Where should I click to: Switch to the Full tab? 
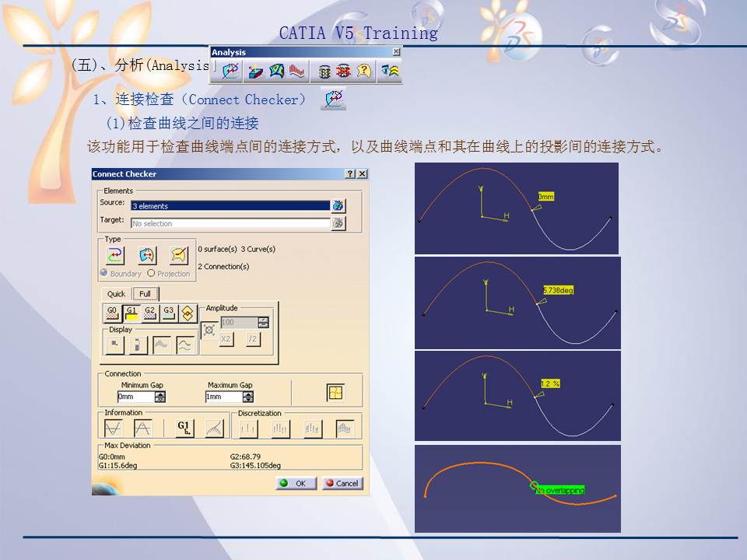144,294
